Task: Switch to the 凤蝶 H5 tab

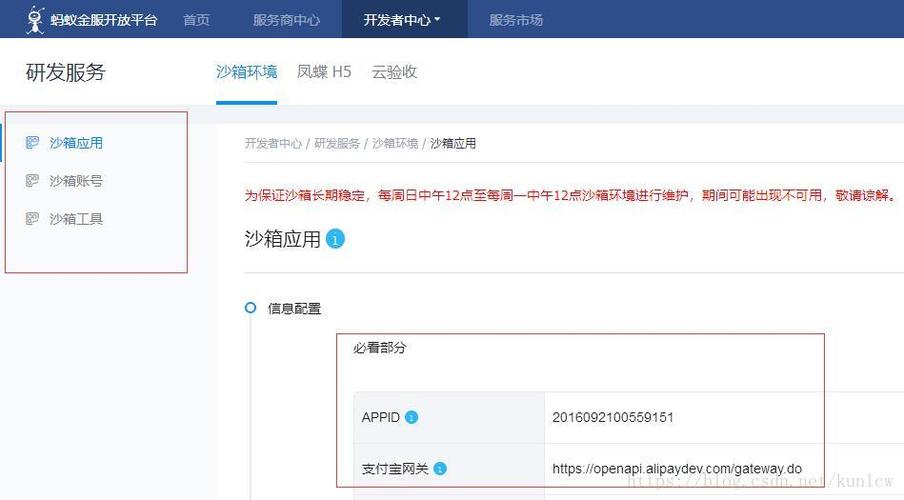Action: (x=324, y=72)
